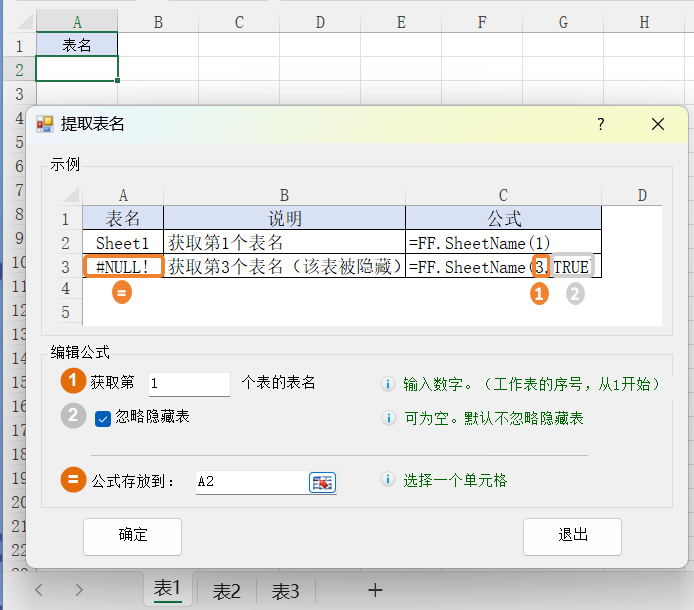
Task: Select column E header
Action: tap(400, 22)
